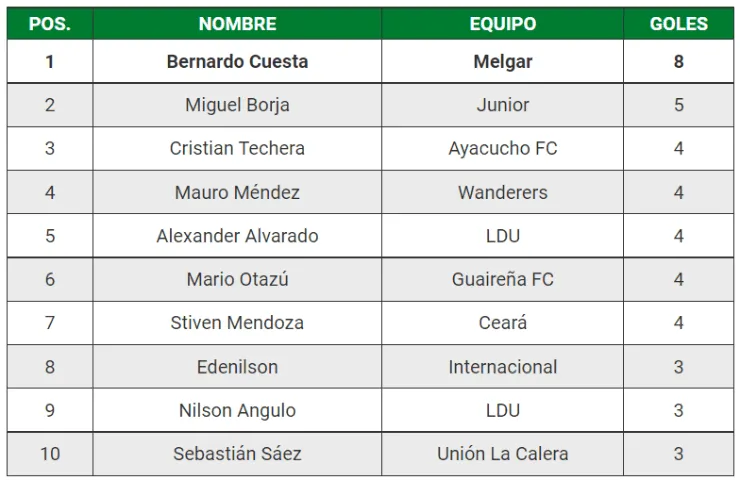Select Miguel Borja in the table
The width and height of the screenshot is (740, 480).
(237, 105)
